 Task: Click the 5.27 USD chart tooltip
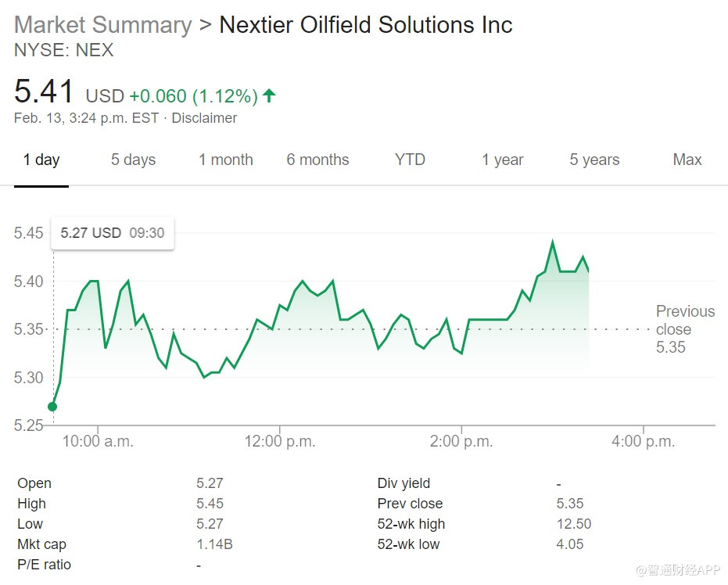(x=113, y=233)
